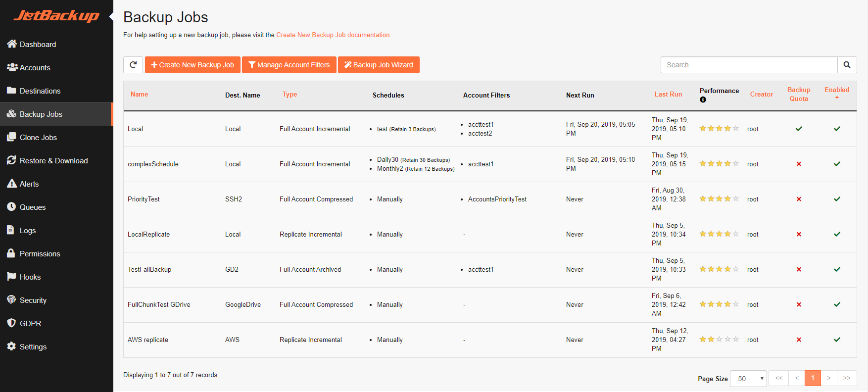This screenshot has height=392, width=868.
Task: Click the Performance info icon
Action: click(x=703, y=99)
